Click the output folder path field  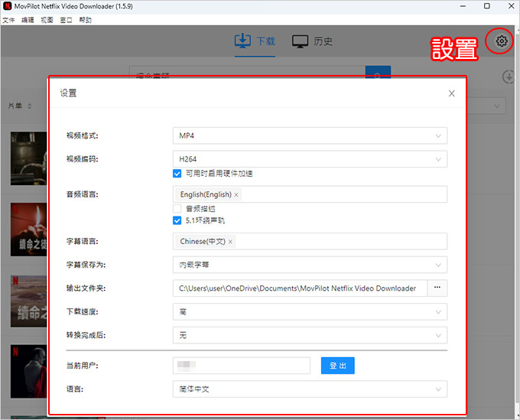[x=300, y=288]
